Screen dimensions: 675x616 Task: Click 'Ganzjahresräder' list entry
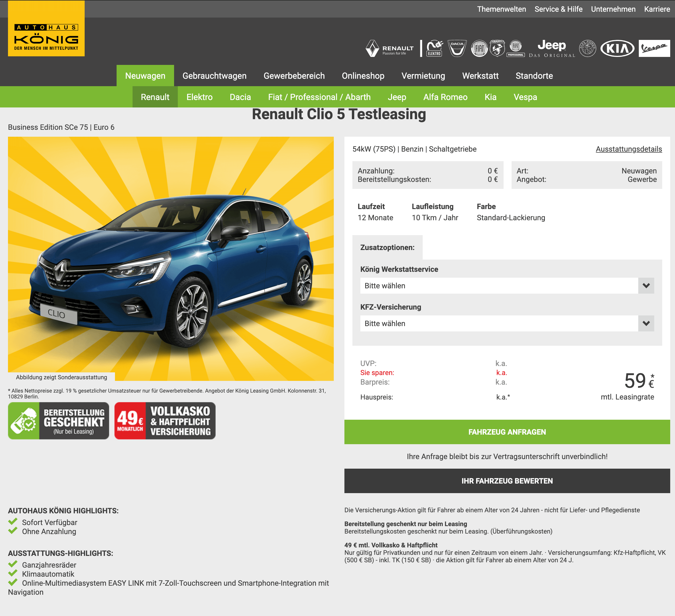click(49, 565)
